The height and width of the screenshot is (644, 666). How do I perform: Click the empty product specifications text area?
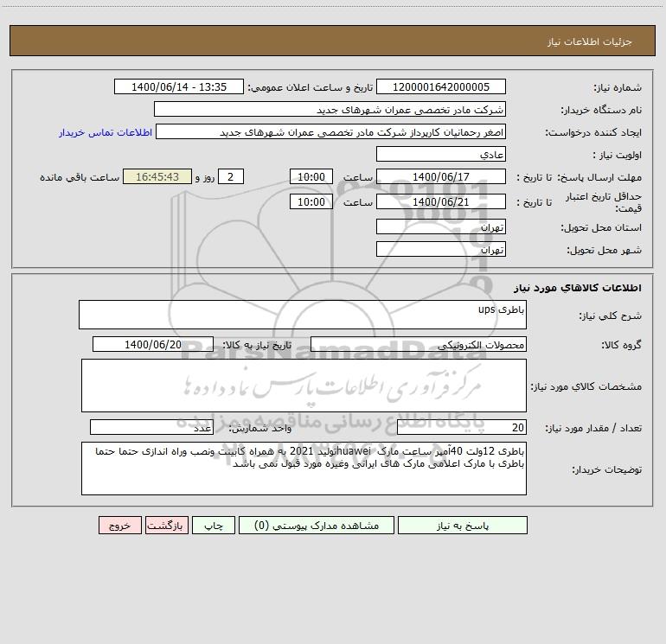(304, 386)
